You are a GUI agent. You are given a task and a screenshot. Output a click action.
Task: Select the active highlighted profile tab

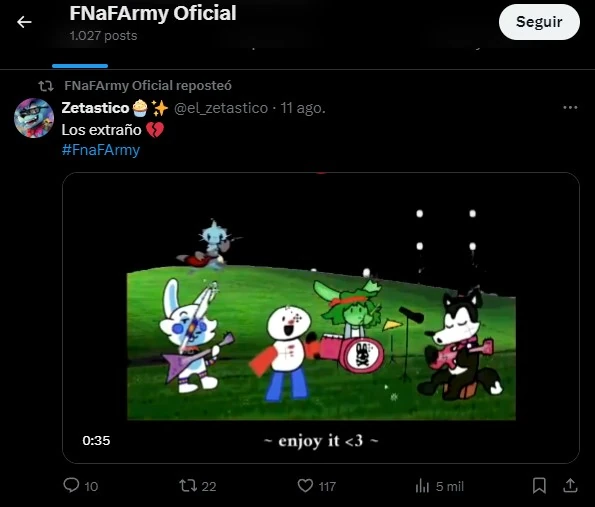pyautogui.click(x=80, y=57)
